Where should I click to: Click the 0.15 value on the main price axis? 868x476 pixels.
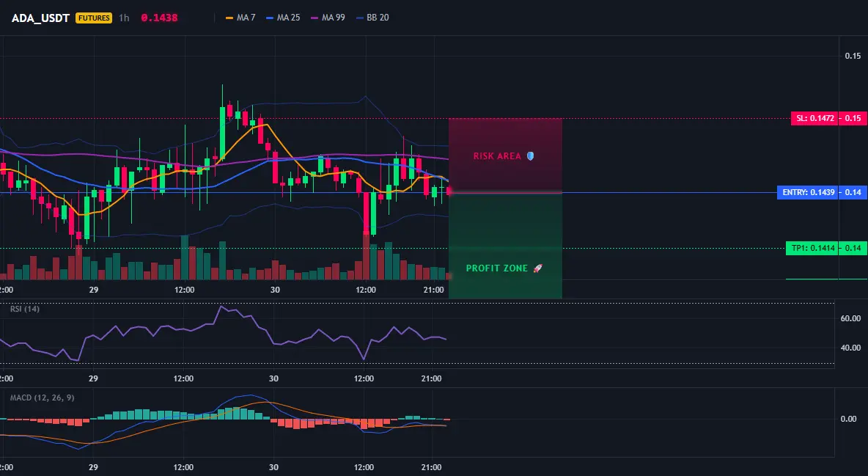(x=853, y=56)
